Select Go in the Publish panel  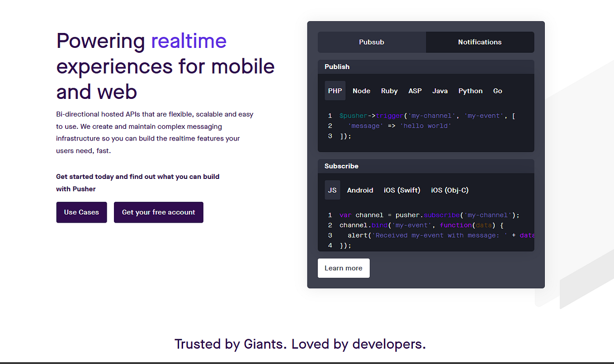pos(497,90)
